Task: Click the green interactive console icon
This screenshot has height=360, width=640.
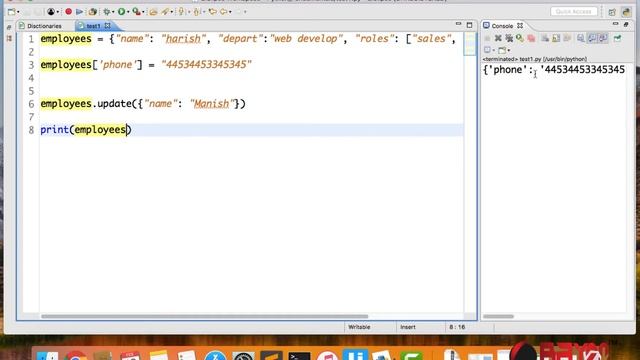Action: coord(618,38)
